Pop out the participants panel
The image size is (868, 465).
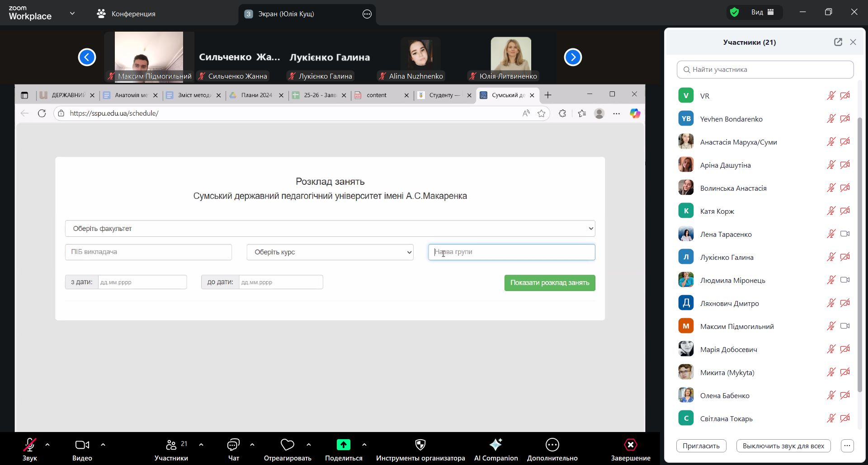838,42
